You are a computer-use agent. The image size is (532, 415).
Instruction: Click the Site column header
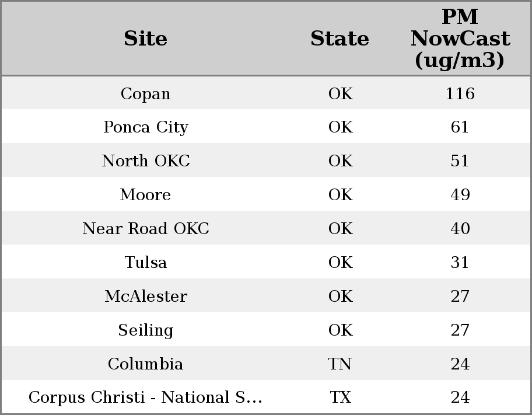(145, 39)
